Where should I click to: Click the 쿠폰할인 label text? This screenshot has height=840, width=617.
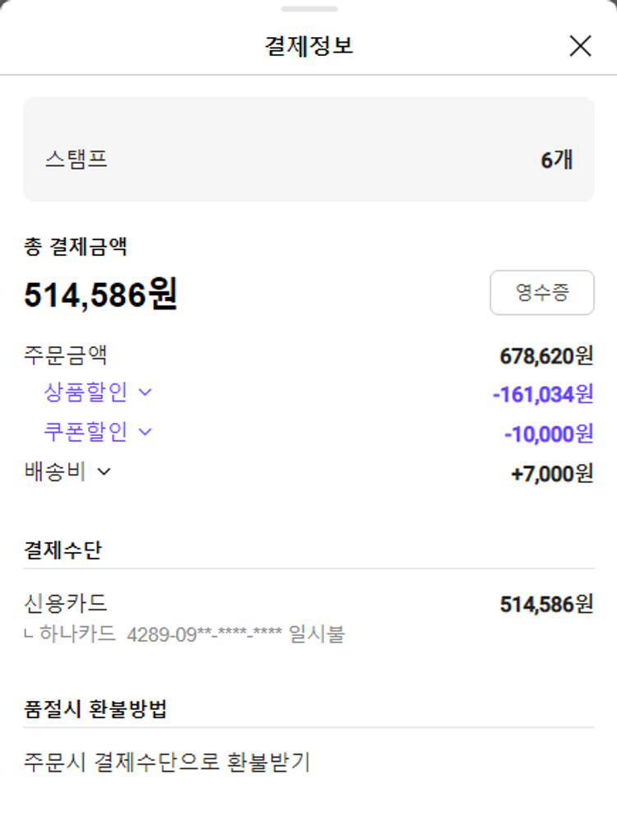click(x=86, y=431)
